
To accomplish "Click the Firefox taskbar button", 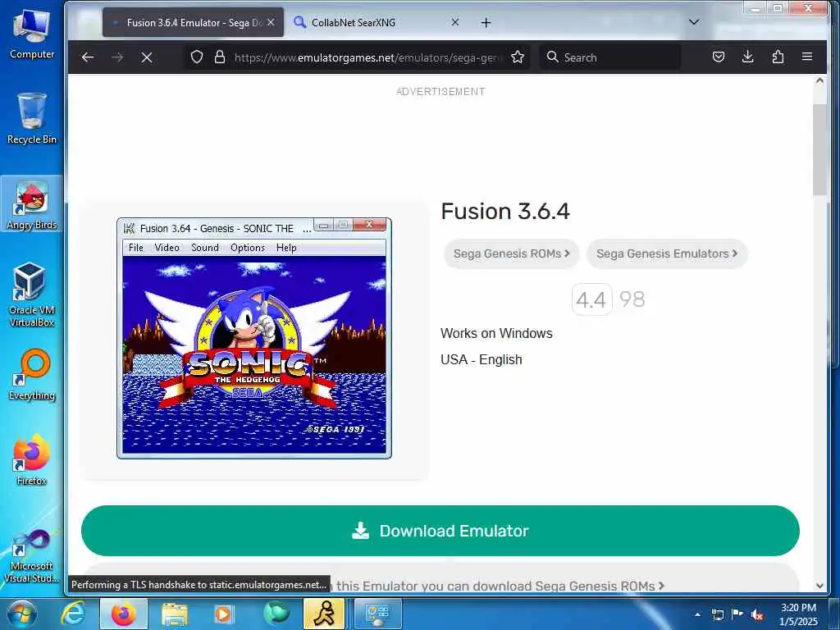I will [123, 614].
